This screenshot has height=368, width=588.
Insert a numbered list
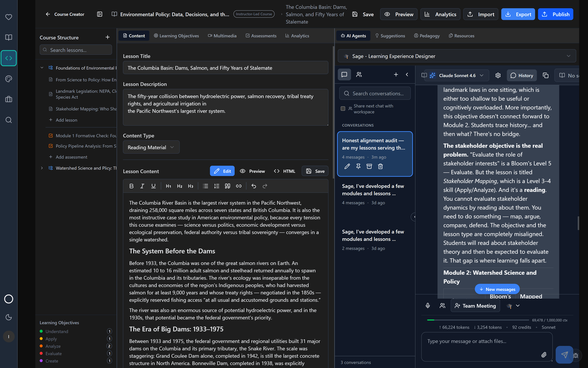pos(216,186)
